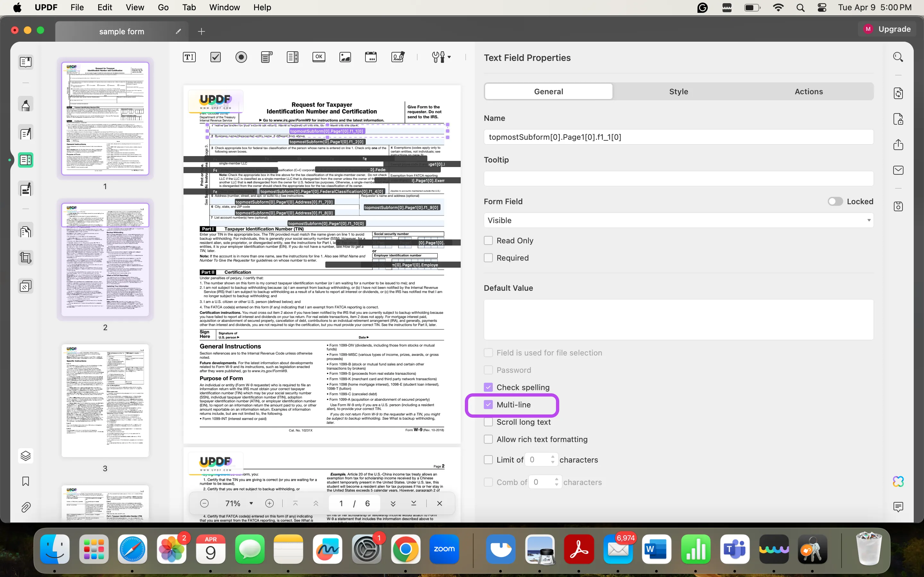
Task: Enable the Required field checkbox
Action: click(x=488, y=258)
